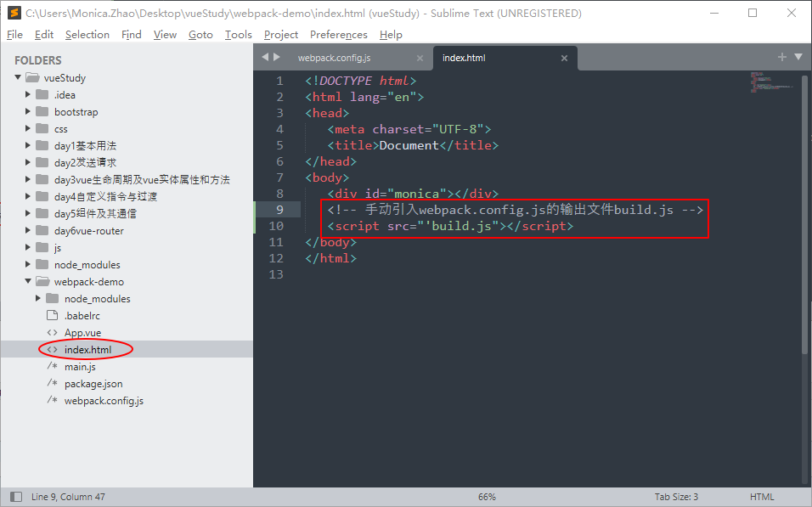The height and width of the screenshot is (507, 812).
Task: Click the Sublime Text app icon
Action: coord(14,13)
